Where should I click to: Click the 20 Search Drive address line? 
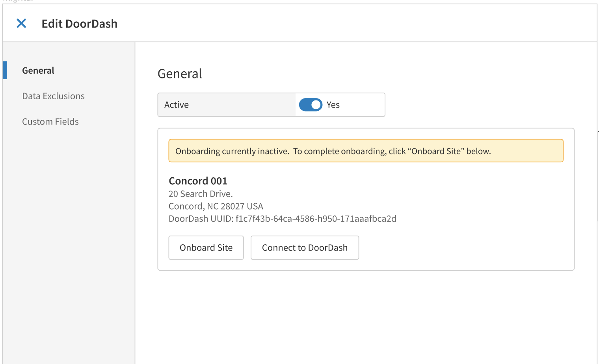201,194
